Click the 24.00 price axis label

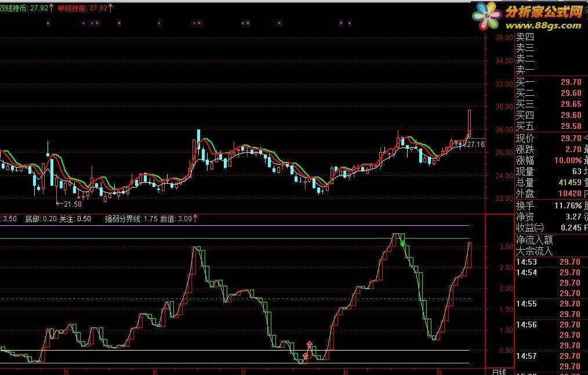(503, 175)
